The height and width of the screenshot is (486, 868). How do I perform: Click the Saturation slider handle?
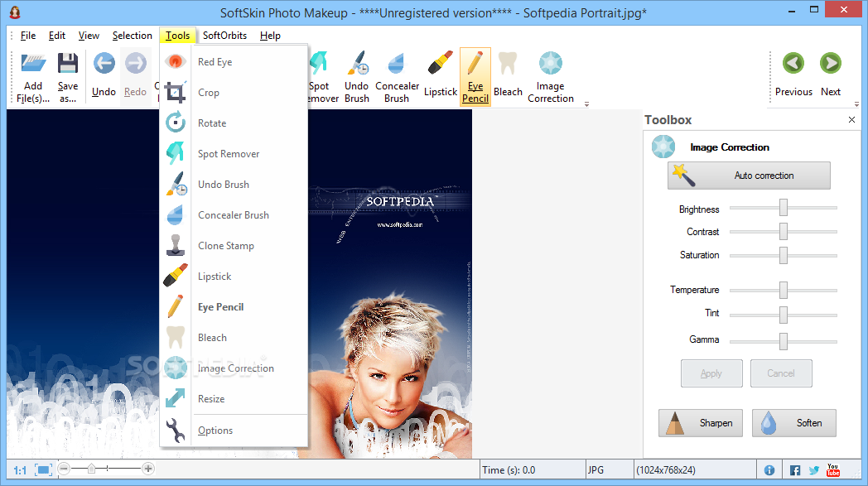tap(784, 255)
